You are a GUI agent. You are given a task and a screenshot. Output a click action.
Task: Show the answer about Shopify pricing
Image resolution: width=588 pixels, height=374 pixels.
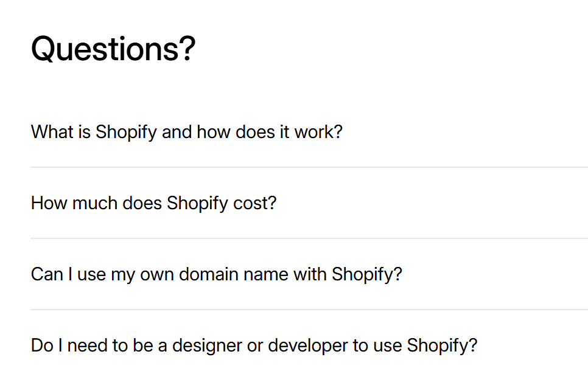[153, 203]
